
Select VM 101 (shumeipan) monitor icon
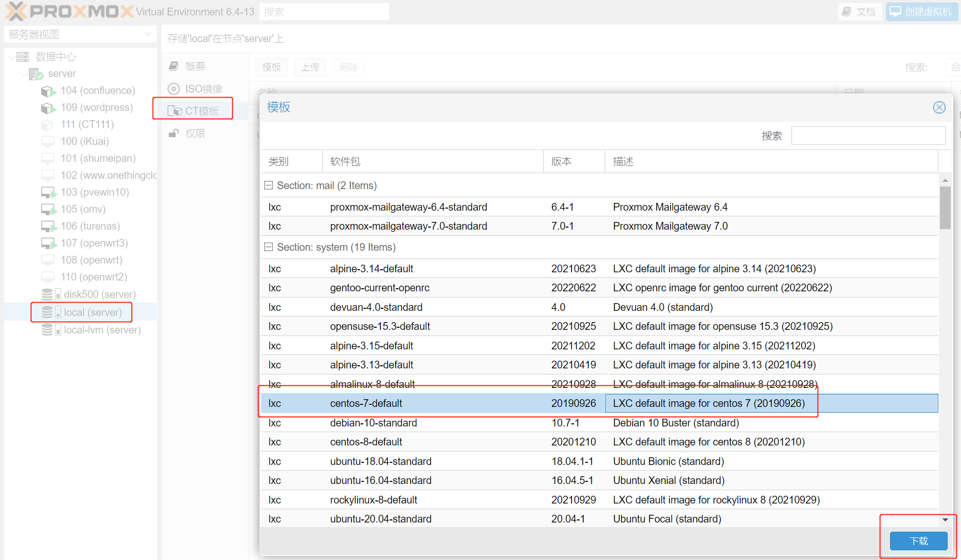(x=48, y=158)
